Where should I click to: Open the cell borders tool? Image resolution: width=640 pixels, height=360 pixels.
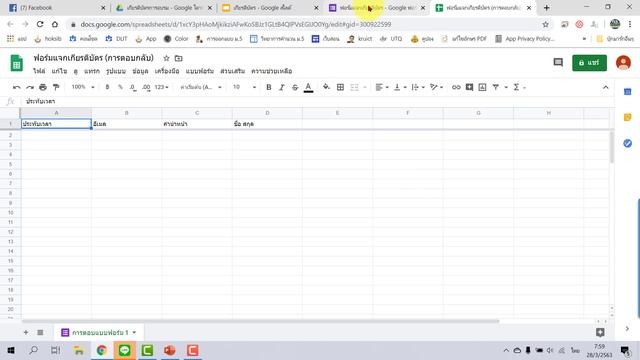pyautogui.click(x=340, y=87)
